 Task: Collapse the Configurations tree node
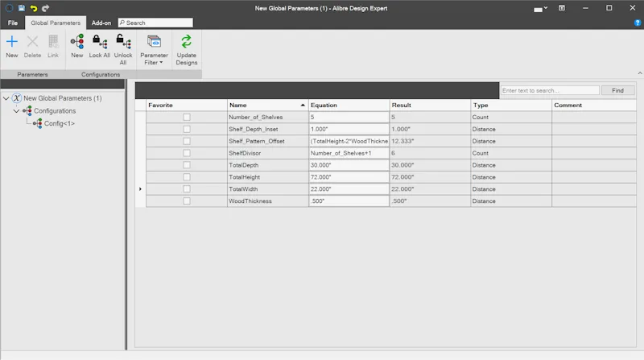[16, 111]
